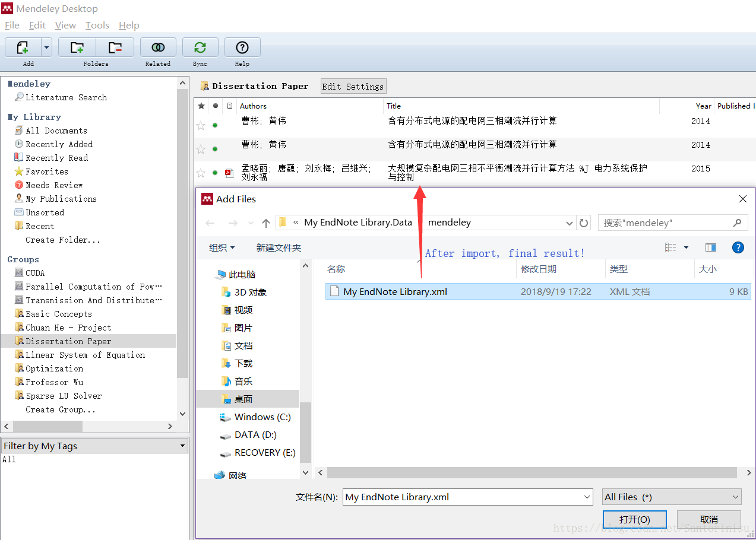
Task: Open the Help menu in menu bar
Action: 129,25
